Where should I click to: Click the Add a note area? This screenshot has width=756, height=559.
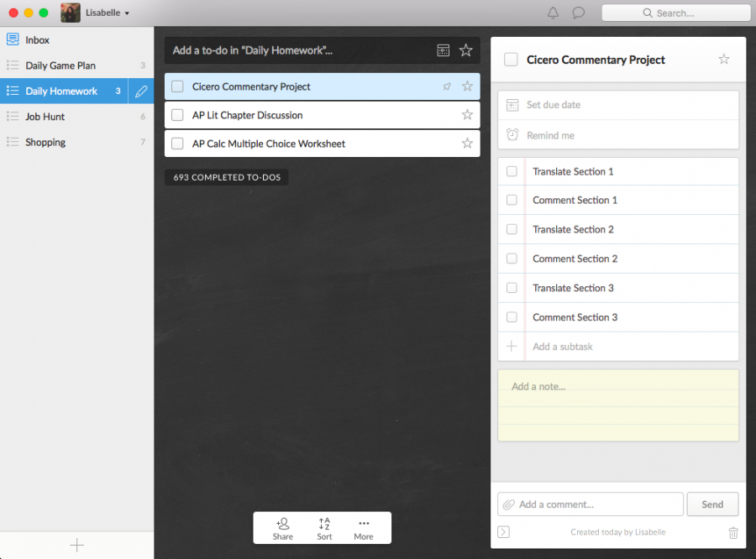618,405
